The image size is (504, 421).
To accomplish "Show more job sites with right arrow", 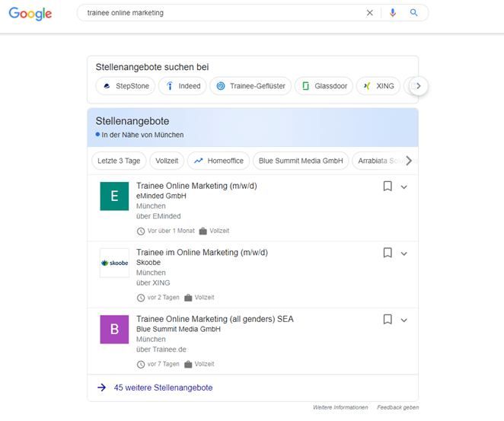I will click(419, 86).
